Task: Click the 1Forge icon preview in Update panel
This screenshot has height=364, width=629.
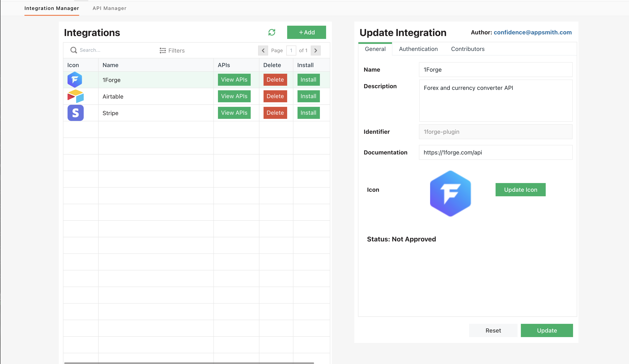Action: click(450, 194)
